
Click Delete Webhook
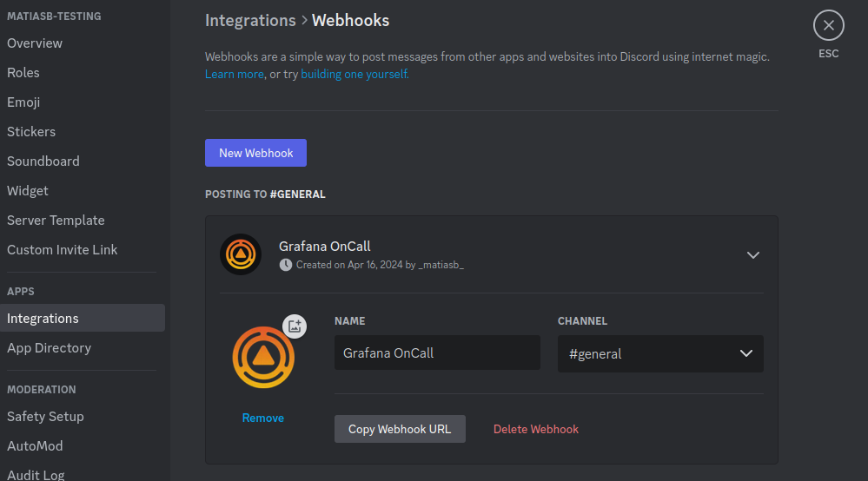click(x=536, y=429)
